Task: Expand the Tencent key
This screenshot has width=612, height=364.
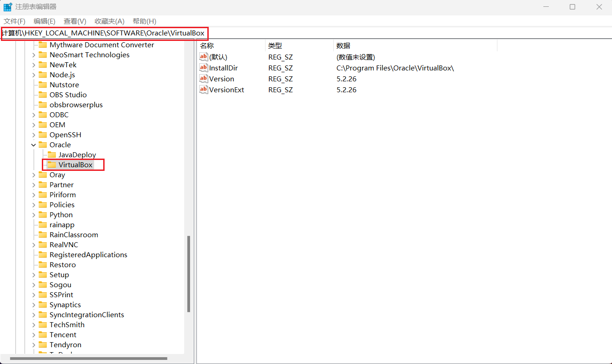Action: (x=33, y=334)
